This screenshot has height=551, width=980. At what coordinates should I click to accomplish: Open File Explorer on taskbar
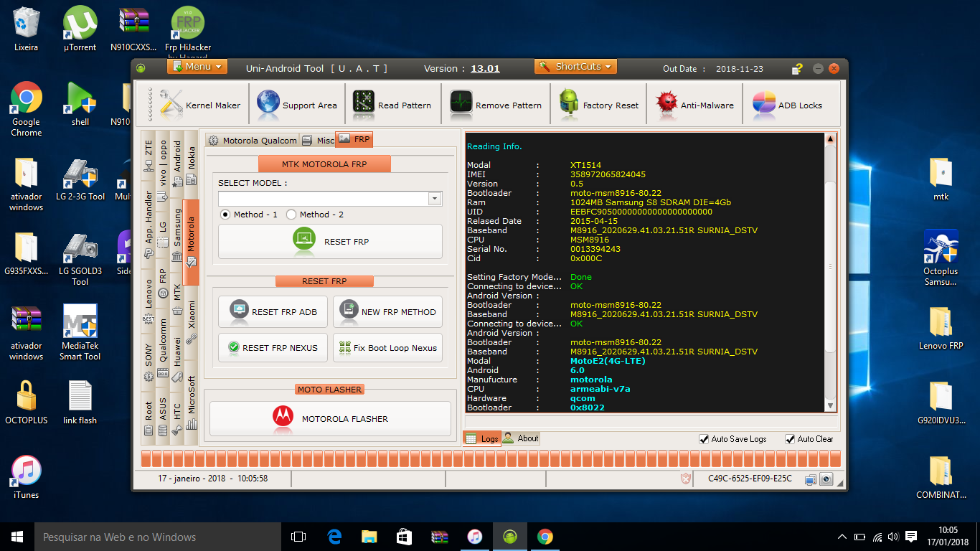(369, 537)
